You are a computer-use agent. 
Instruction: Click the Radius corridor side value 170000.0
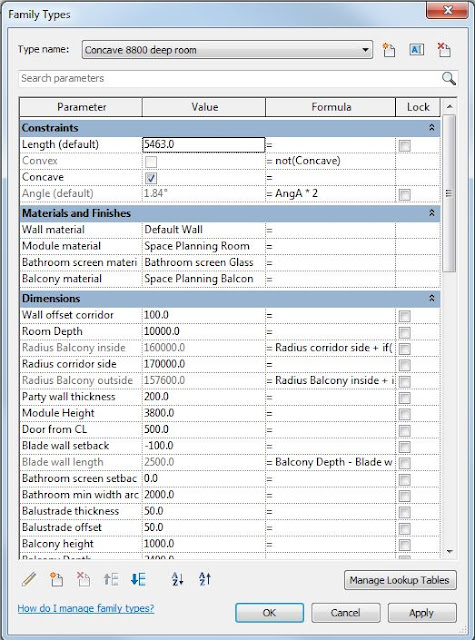coord(204,364)
